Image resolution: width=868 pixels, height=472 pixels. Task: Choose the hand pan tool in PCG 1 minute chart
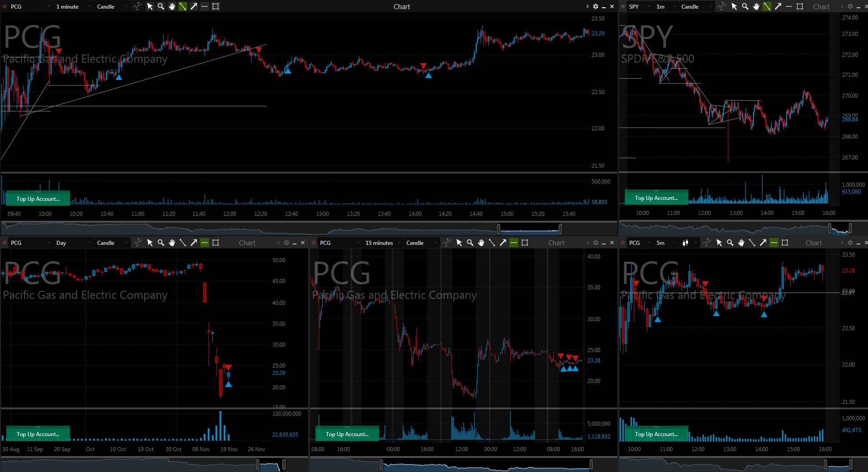tap(172, 6)
